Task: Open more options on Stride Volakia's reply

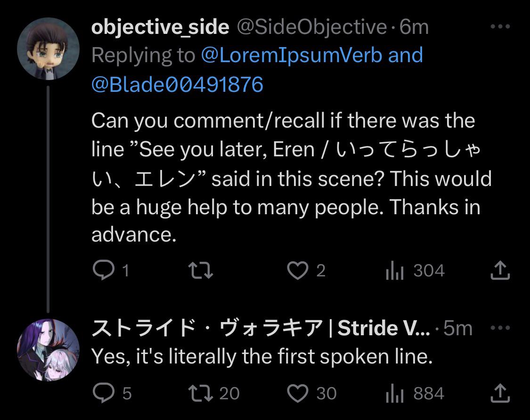Action: click(500, 327)
